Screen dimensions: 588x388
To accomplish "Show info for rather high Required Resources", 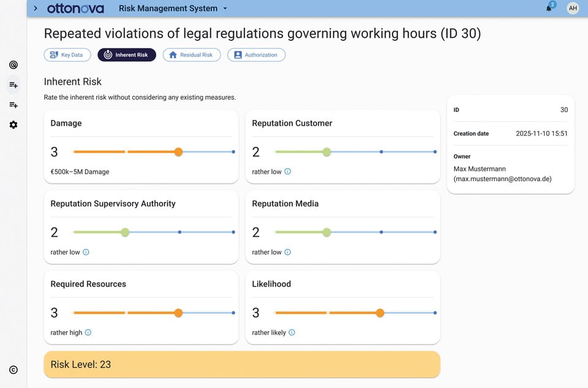I will [x=88, y=332].
